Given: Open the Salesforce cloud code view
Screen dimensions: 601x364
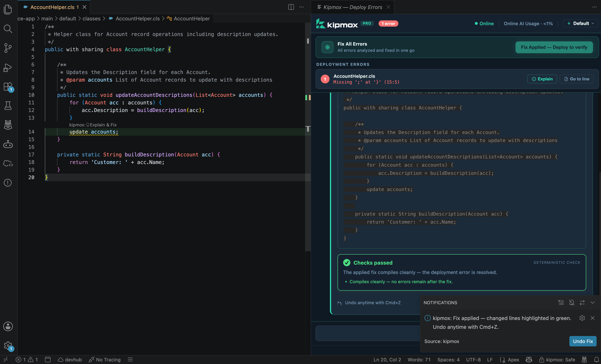Looking at the screenshot, I should tap(8, 163).
